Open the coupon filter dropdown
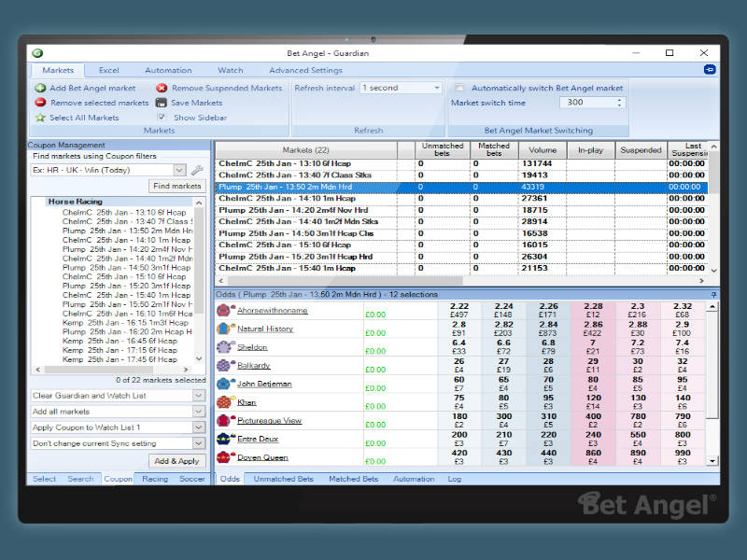Viewport: 747px width, 560px height. click(x=179, y=170)
